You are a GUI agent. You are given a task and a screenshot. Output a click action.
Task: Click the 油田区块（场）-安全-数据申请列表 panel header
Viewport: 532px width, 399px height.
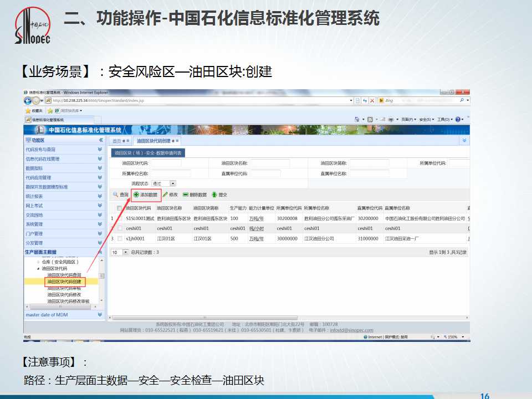coord(148,153)
